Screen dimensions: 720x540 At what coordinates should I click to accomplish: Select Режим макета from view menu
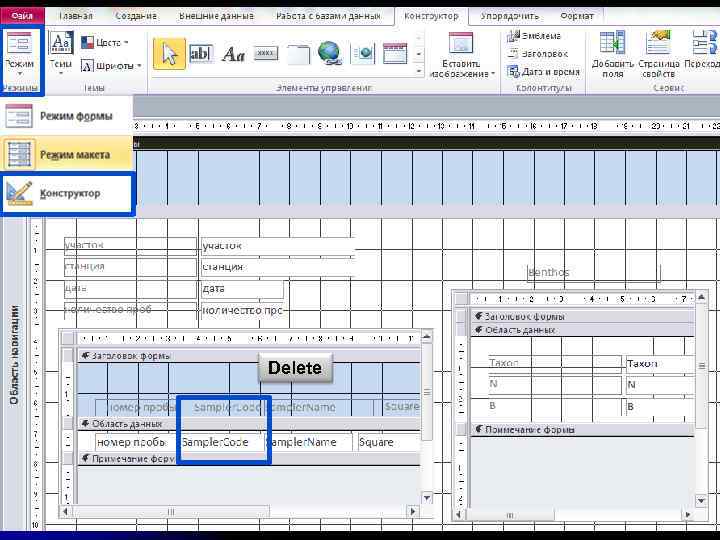67,155
